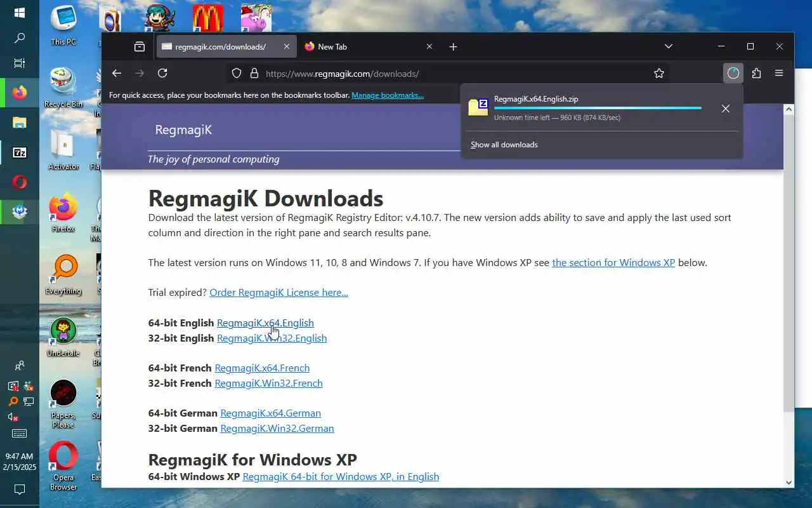
Task: Open 7-Zip from the taskbar
Action: (20, 152)
